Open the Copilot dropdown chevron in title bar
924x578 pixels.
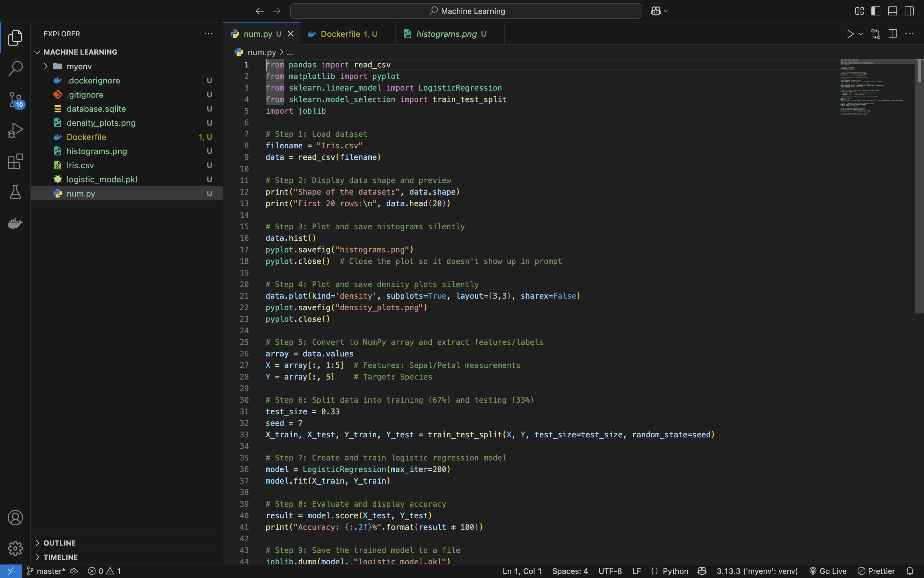(666, 11)
